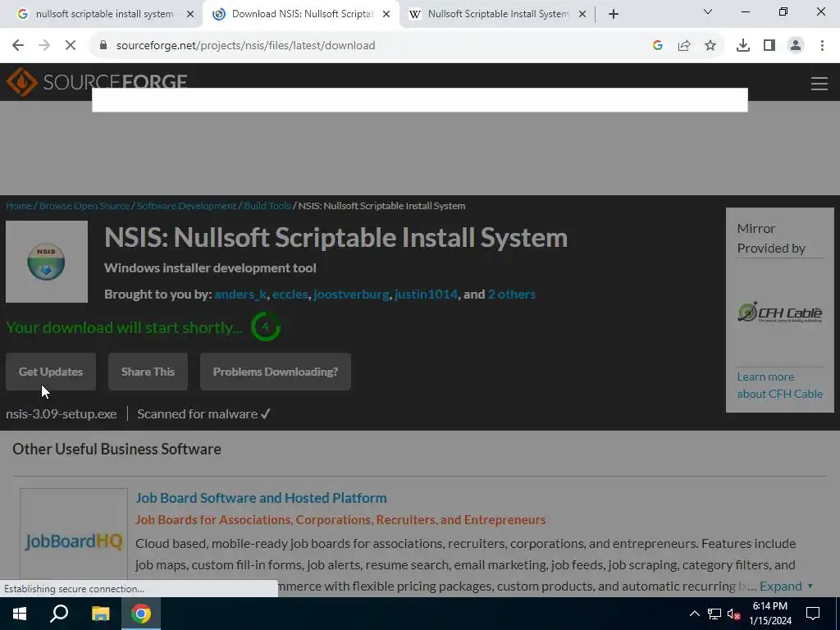Open Windows Start menu
The image size is (840, 630).
(x=20, y=614)
